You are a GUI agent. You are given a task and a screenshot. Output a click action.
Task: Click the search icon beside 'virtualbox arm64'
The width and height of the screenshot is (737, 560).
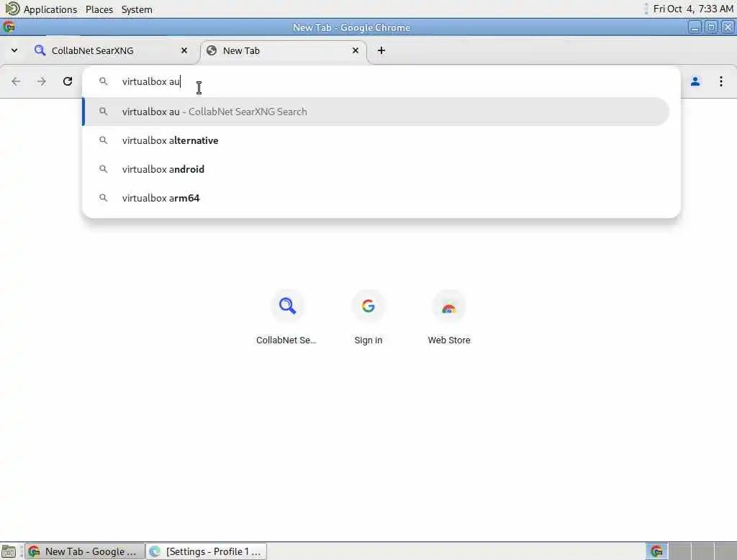click(x=104, y=198)
